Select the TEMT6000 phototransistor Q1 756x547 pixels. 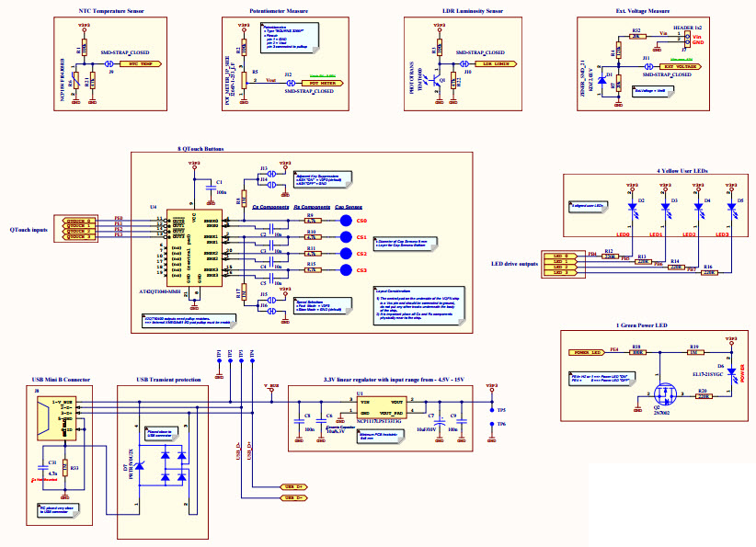click(435, 81)
